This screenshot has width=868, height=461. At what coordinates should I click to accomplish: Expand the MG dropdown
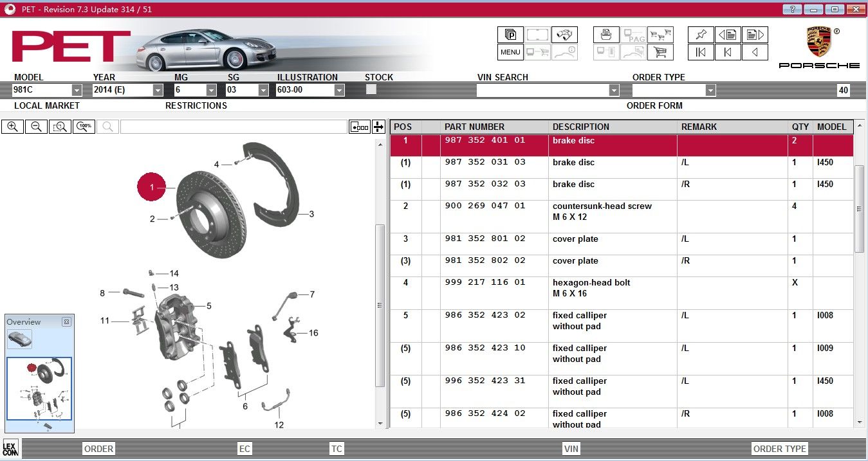pyautogui.click(x=211, y=91)
